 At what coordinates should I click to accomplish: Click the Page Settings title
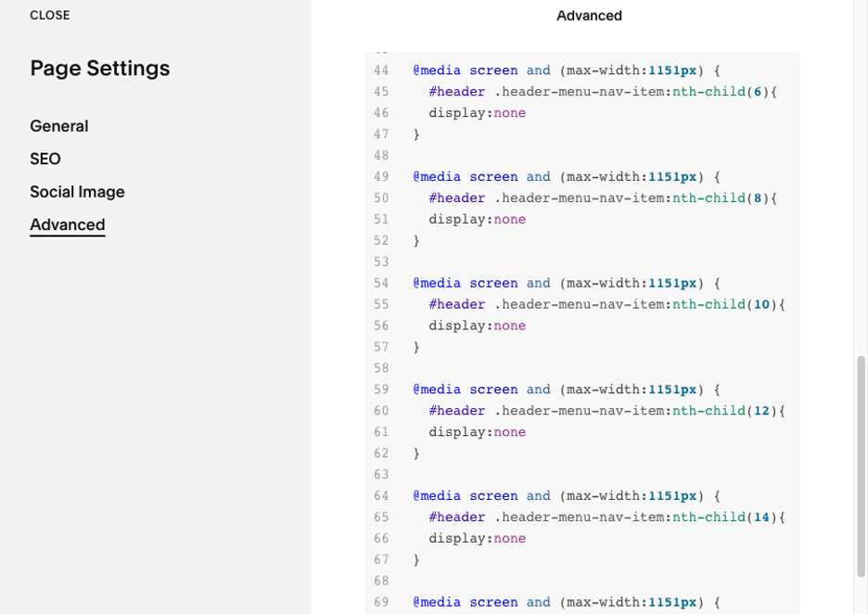(x=100, y=69)
